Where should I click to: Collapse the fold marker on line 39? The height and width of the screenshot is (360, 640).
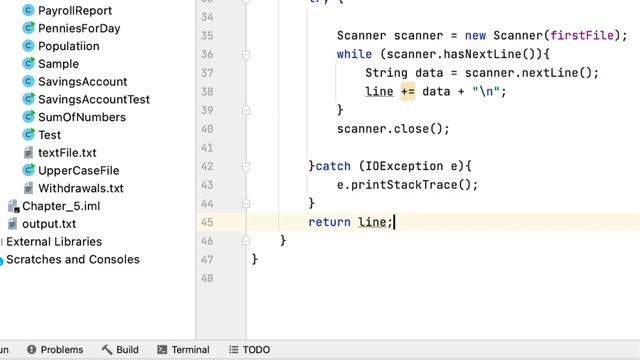[x=246, y=110]
